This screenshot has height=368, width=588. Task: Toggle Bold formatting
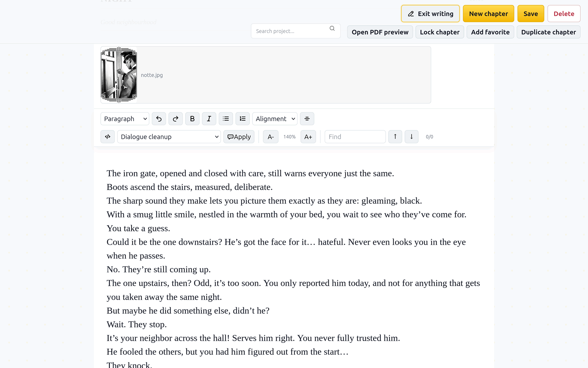pyautogui.click(x=192, y=119)
